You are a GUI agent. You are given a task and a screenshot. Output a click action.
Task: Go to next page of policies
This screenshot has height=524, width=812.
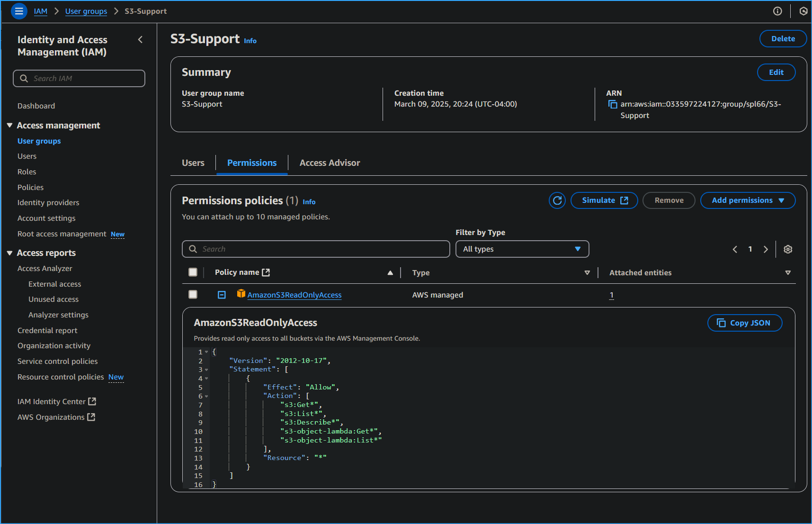[766, 249]
